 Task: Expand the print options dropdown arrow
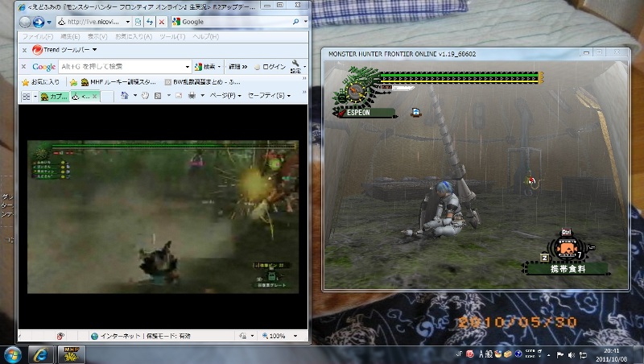pos(203,96)
